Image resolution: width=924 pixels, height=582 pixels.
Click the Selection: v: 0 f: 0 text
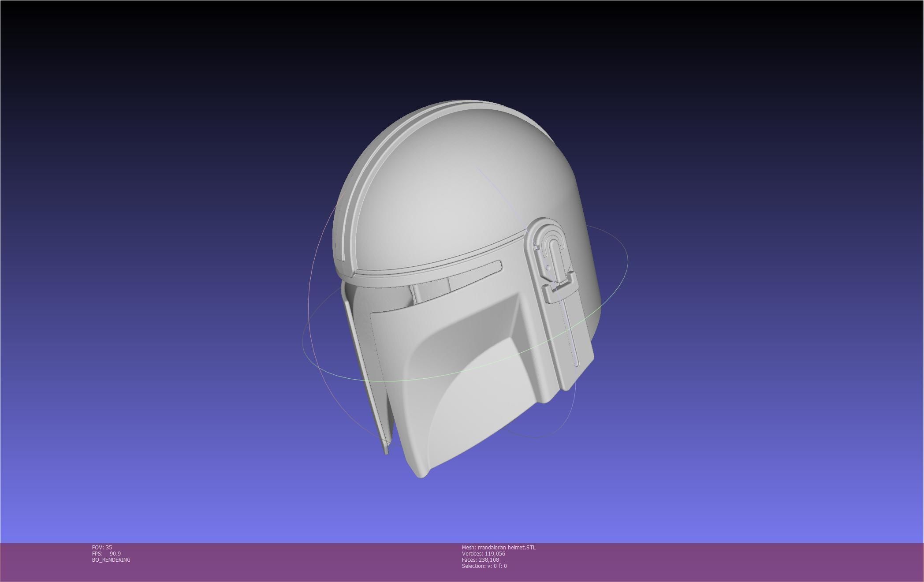[484, 566]
